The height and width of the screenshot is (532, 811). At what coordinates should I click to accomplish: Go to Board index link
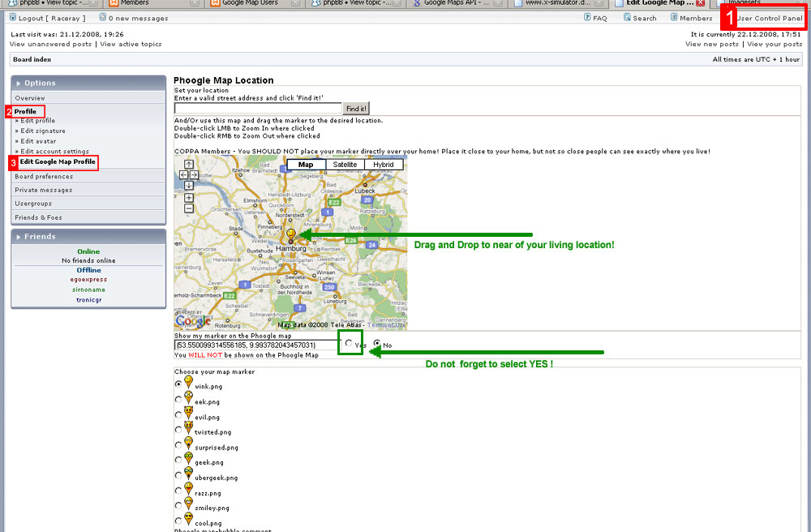click(x=32, y=59)
